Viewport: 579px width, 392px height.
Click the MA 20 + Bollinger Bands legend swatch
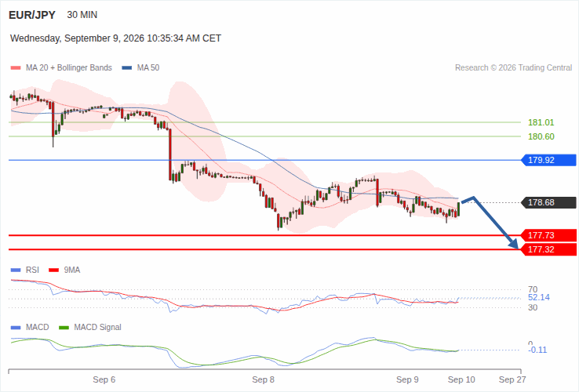click(x=16, y=68)
